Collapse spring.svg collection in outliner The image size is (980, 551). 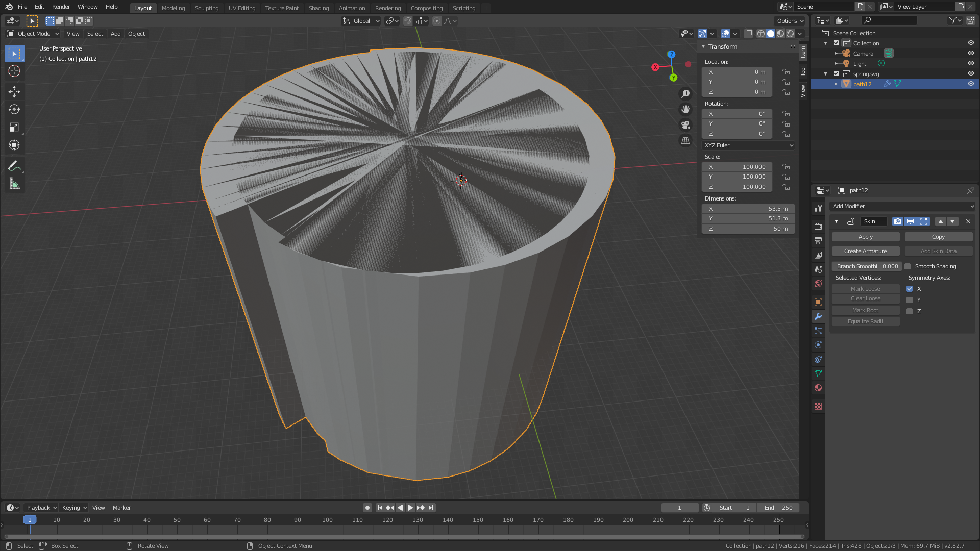[826, 73]
